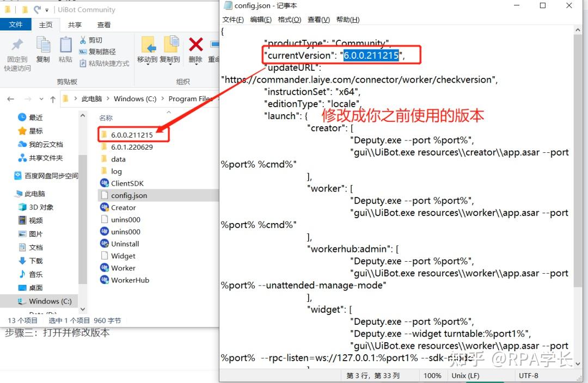The height and width of the screenshot is (383, 588).
Task: Select 百度网盘同步空间 in the navigation pane
Action: [x=46, y=175]
